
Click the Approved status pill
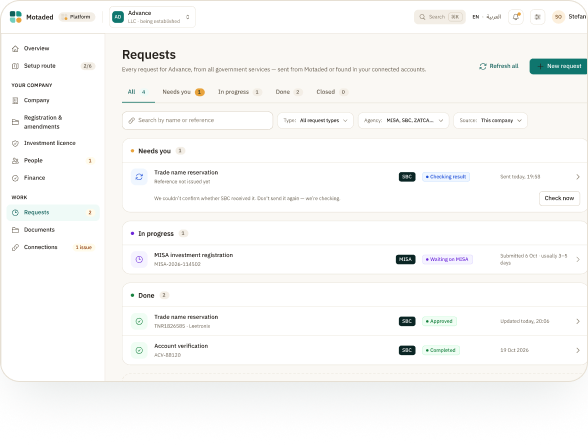click(x=440, y=321)
